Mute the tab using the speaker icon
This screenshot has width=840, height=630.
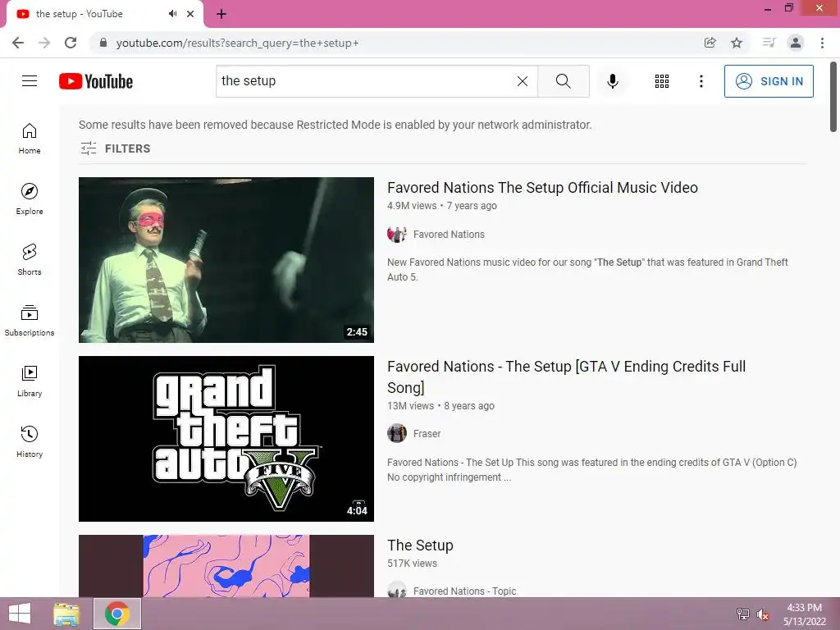tap(172, 13)
